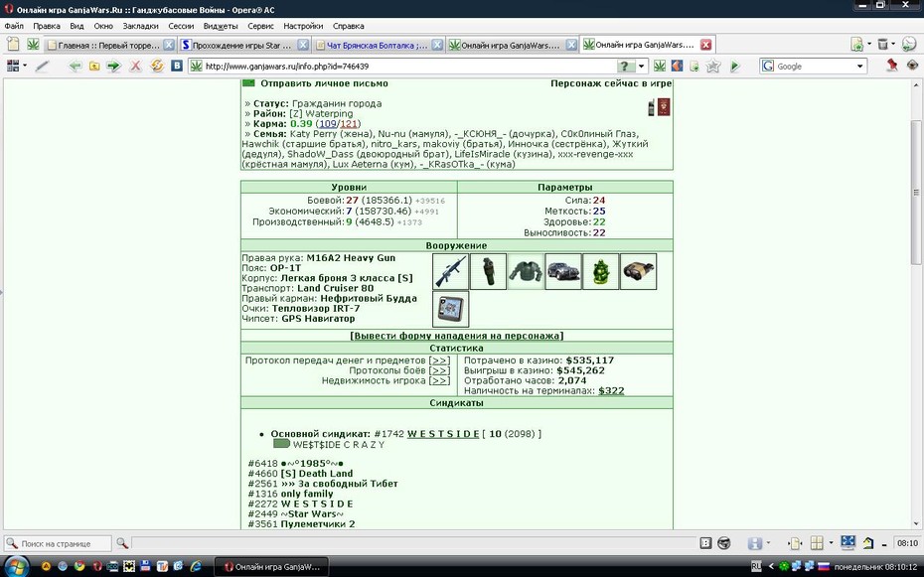This screenshot has height=577, width=924.
Task: Click the cannabis leaf icon beside the new tab button
Action: [33, 44]
